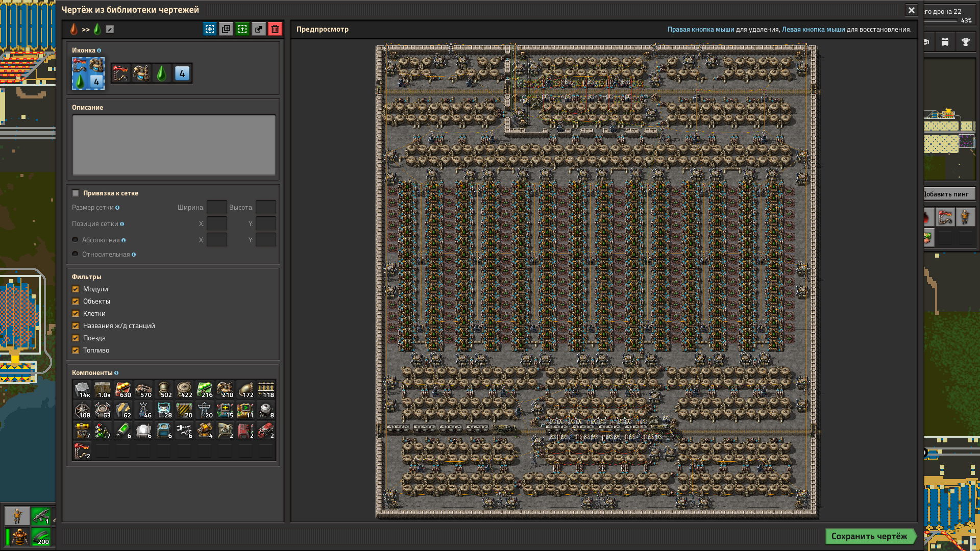Uncheck the Модули filter checkbox
The width and height of the screenshot is (980, 551).
click(76, 289)
